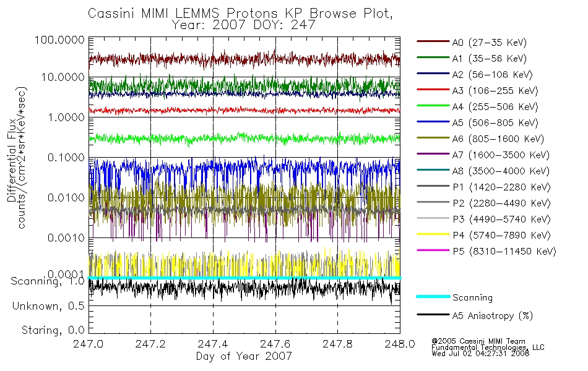Image resolution: width=588 pixels, height=371 pixels.
Task: Click the 248.0 x-axis tick label
Action: coord(400,344)
